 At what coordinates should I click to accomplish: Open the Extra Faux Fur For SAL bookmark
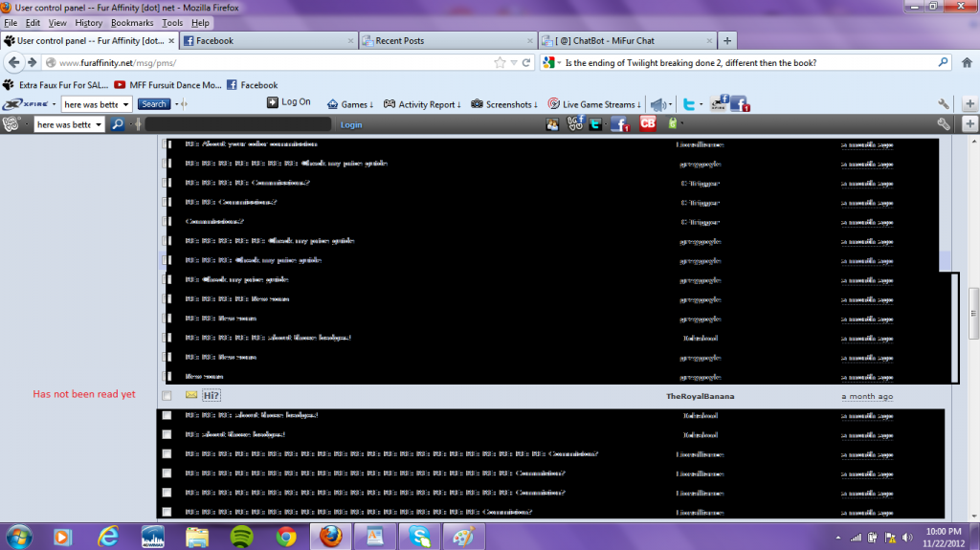(x=56, y=85)
